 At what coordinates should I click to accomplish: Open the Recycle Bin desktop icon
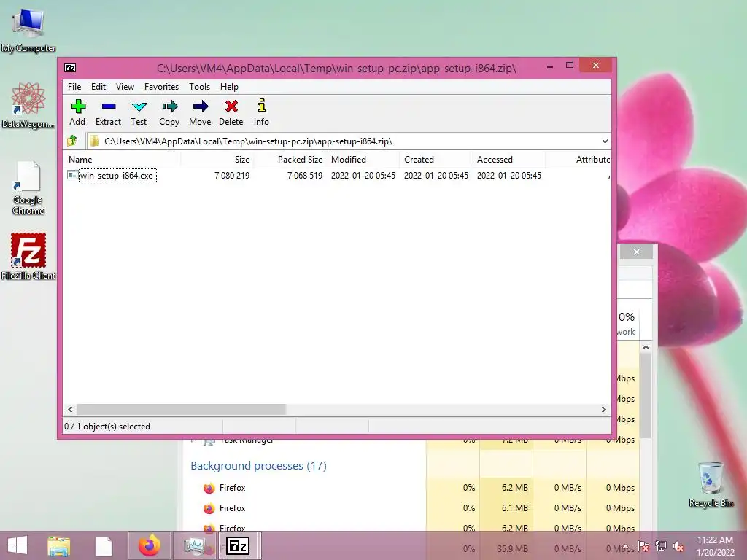[x=711, y=484]
